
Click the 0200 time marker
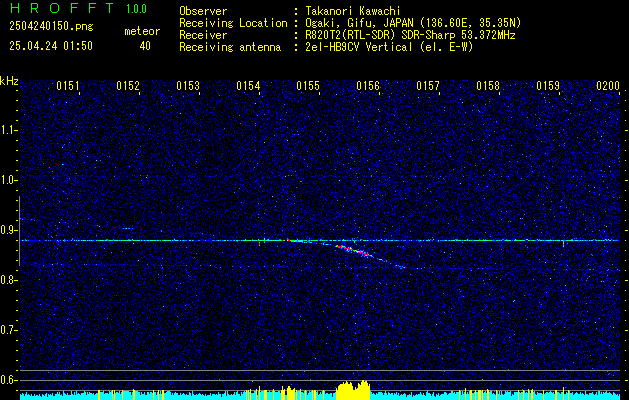(x=608, y=86)
